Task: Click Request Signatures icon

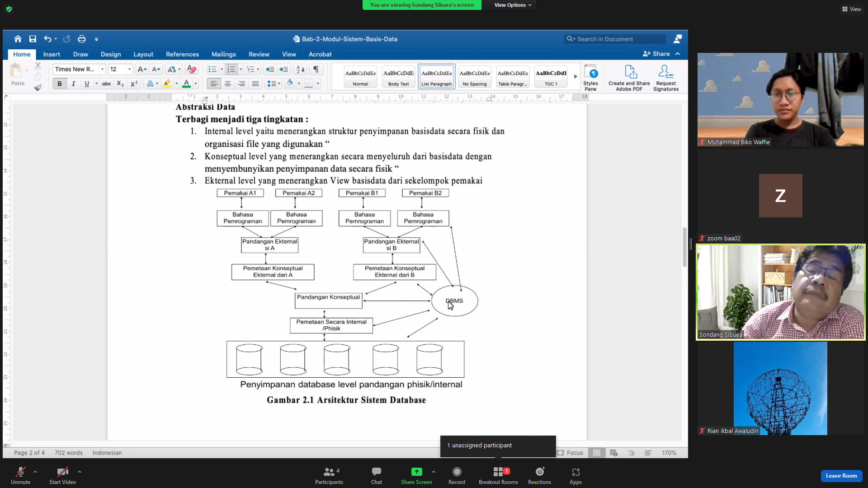Action: click(666, 77)
